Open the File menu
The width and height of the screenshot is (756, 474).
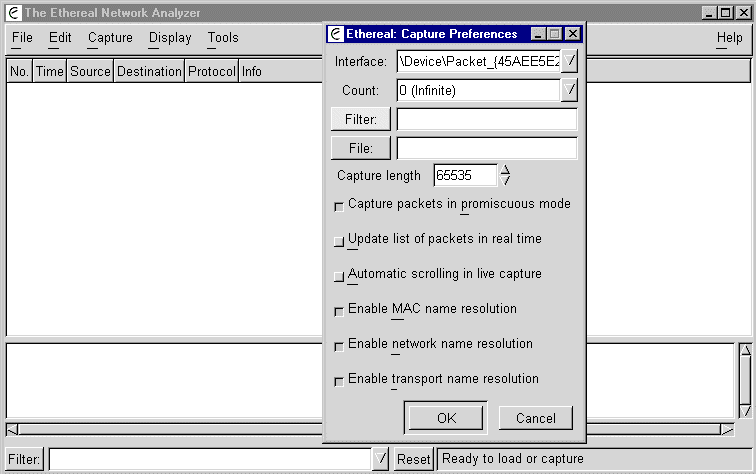point(22,38)
